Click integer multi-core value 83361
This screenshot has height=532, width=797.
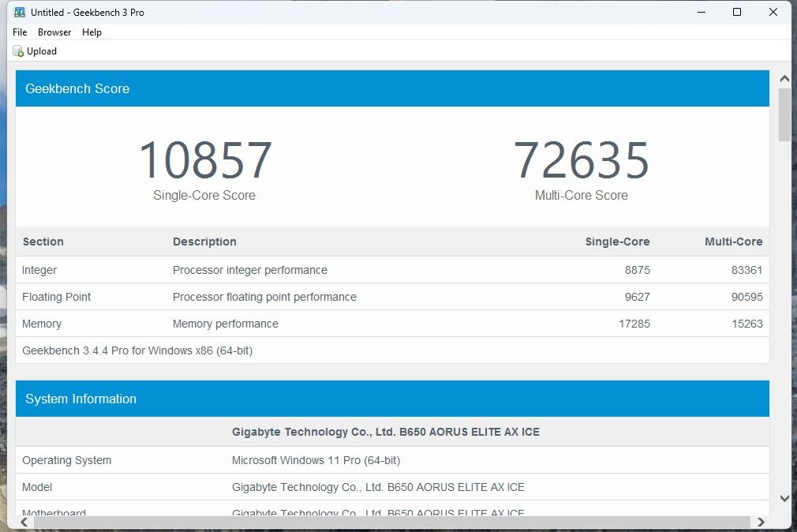(x=746, y=270)
